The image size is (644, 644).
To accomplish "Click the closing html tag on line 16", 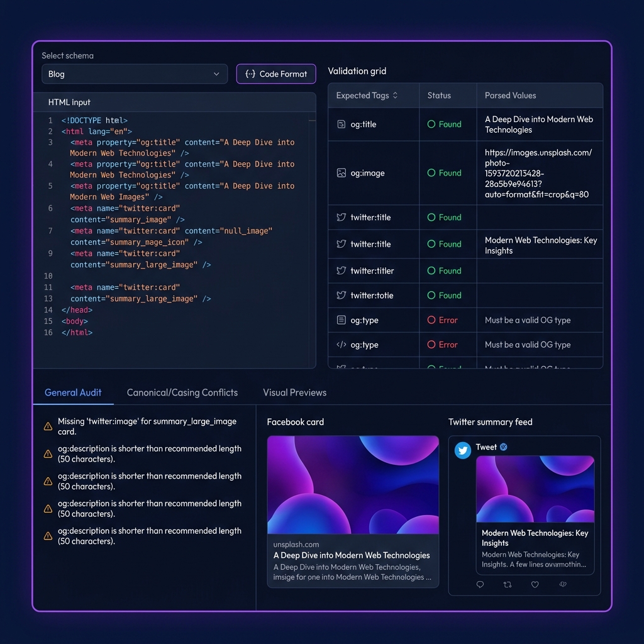I will [x=77, y=333].
